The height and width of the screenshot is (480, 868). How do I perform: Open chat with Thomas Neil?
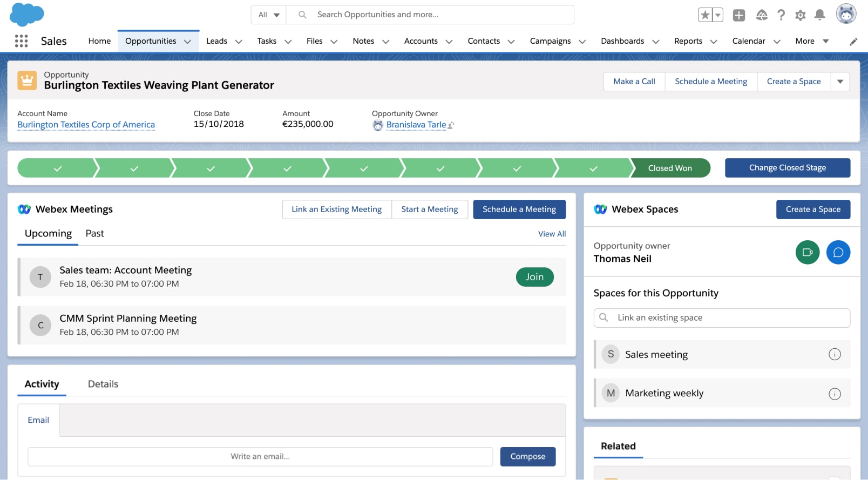coord(838,252)
